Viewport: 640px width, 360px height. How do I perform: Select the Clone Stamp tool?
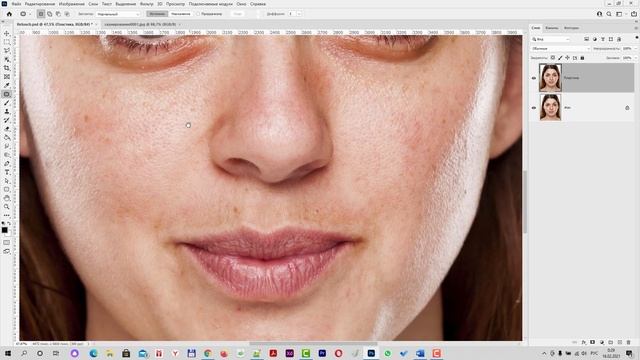click(7, 111)
